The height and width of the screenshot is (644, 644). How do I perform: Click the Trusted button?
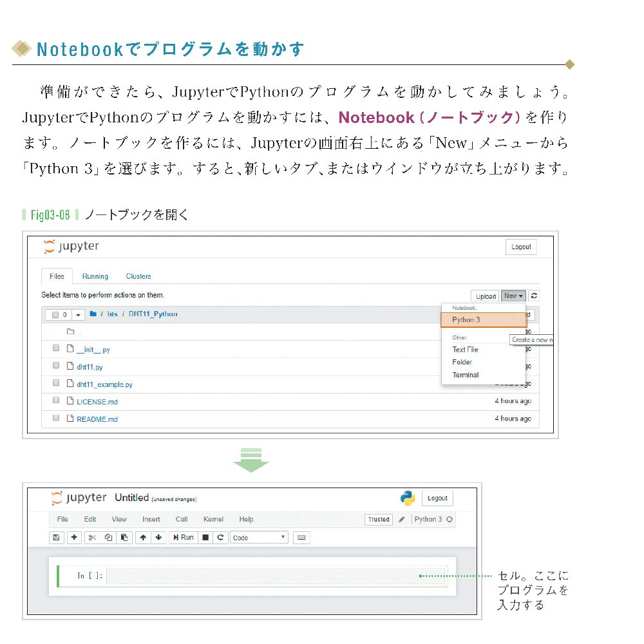click(379, 520)
